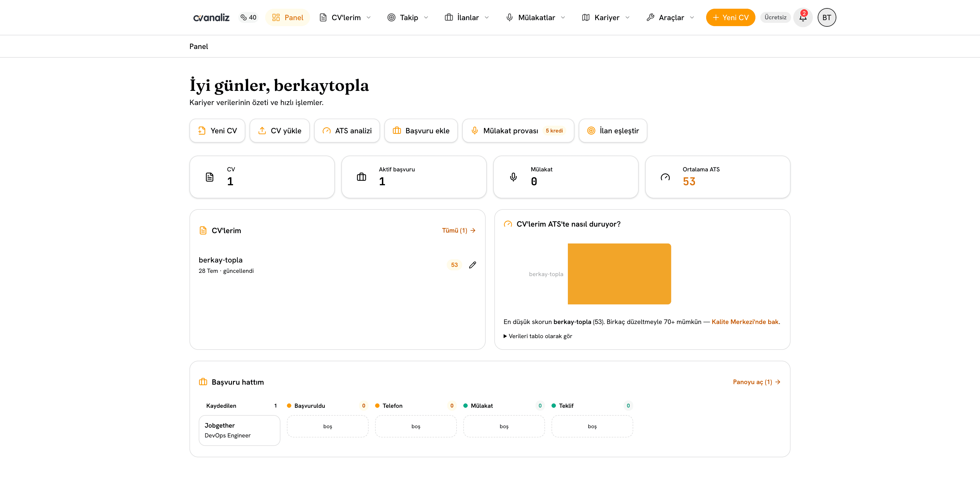Click the İlan eşleştir quick action
The height and width of the screenshot is (500, 980).
(613, 131)
